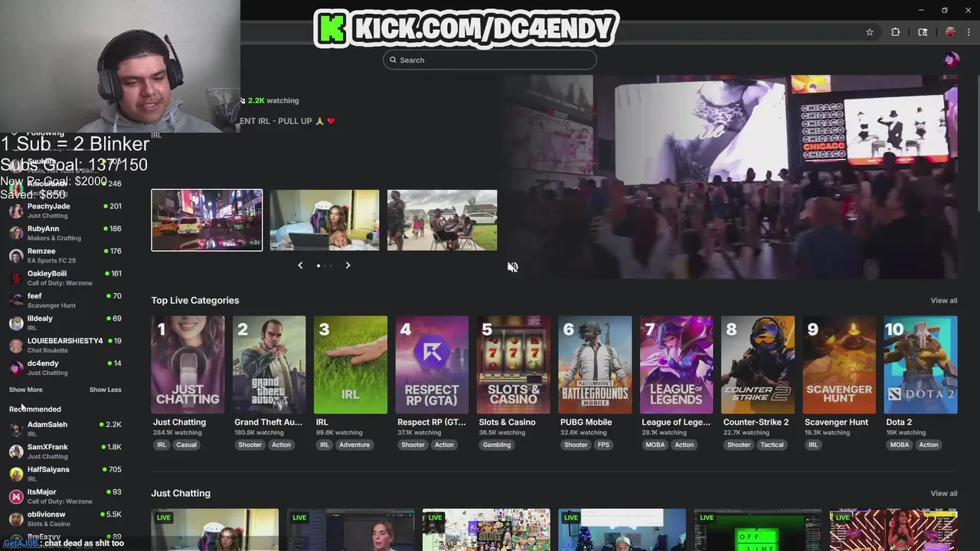Open the Chrome profile avatar
This screenshot has height=551, width=980.
pyautogui.click(x=950, y=32)
